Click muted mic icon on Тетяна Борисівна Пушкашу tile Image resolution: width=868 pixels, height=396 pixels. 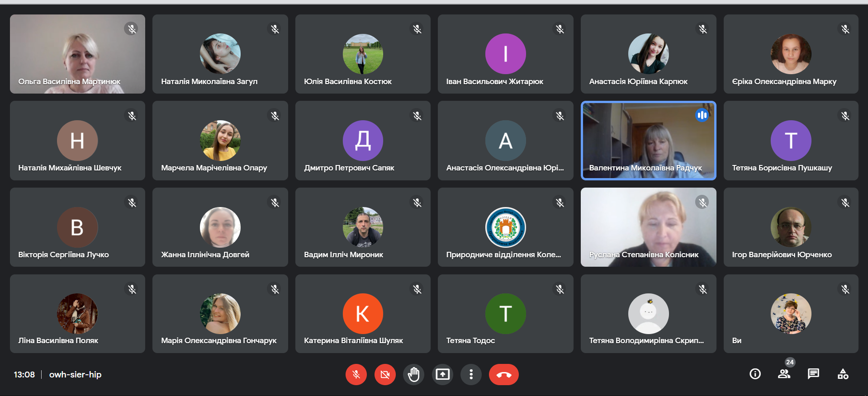point(845,116)
